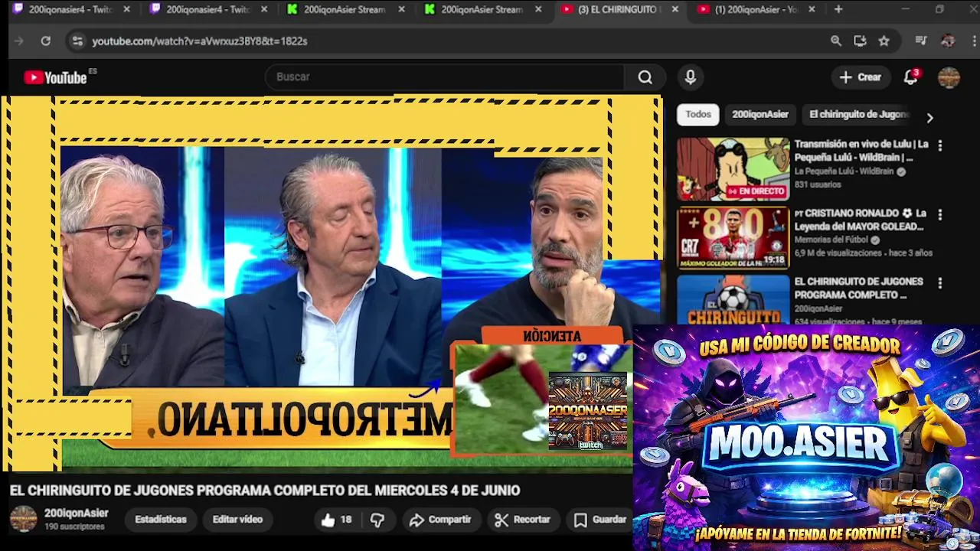Viewport: 980px width, 551px height.
Task: Click the Guardar button
Action: [601, 520]
